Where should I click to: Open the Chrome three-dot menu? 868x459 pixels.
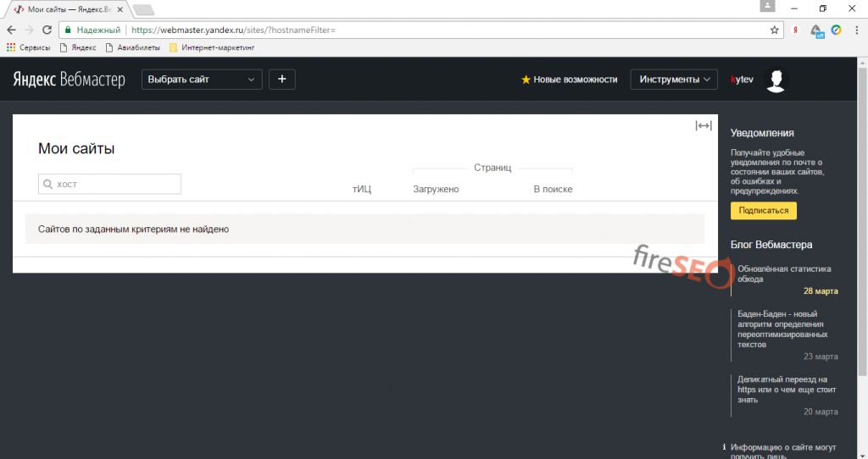tap(855, 30)
